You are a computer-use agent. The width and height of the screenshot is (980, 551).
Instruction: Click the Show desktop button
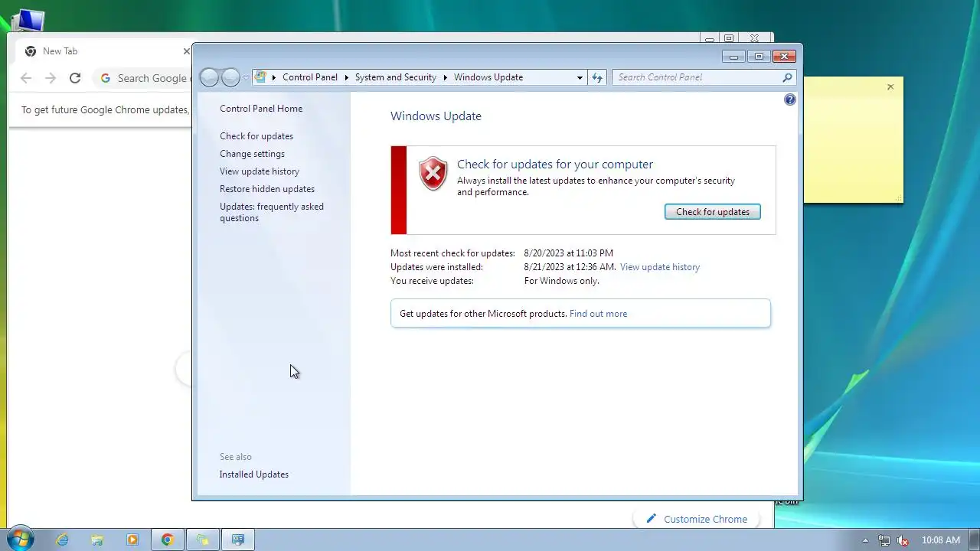coord(974,540)
